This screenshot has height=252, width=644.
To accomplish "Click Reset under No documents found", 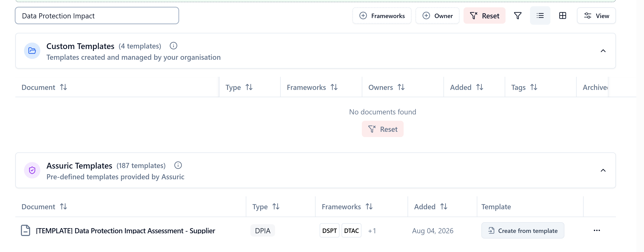I will tap(383, 129).
